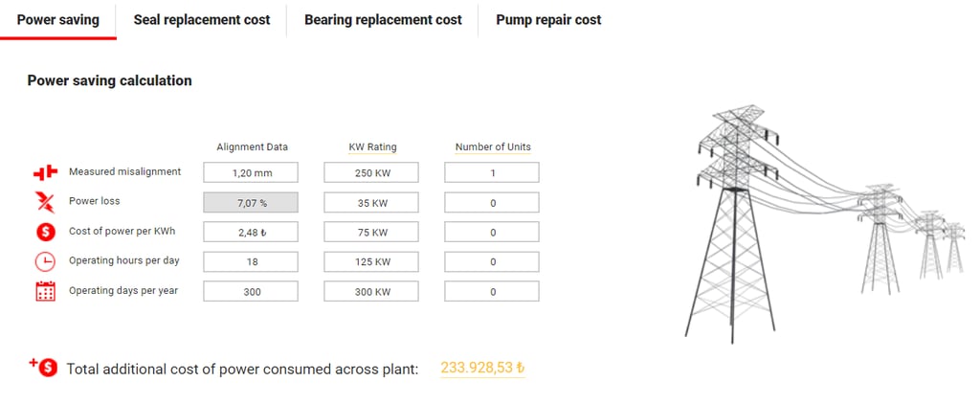Click number of units for 300 KW
The width and height of the screenshot is (980, 404).
pyautogui.click(x=492, y=292)
